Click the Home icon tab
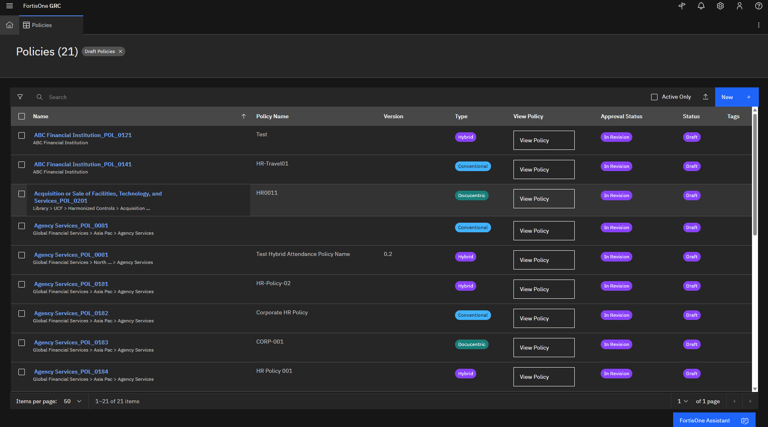The width and height of the screenshot is (768, 427). pyautogui.click(x=10, y=25)
